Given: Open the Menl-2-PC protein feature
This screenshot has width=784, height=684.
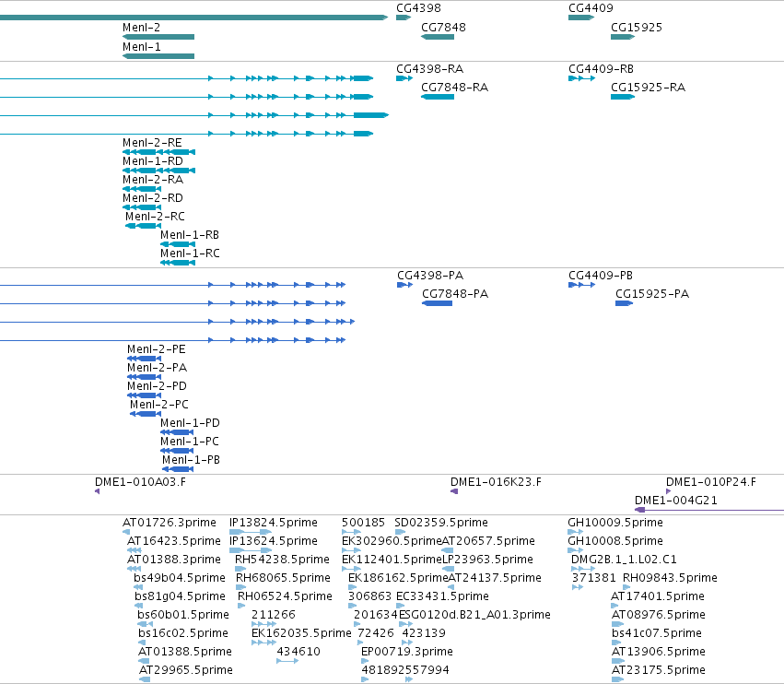Looking at the screenshot, I should click(x=146, y=414).
